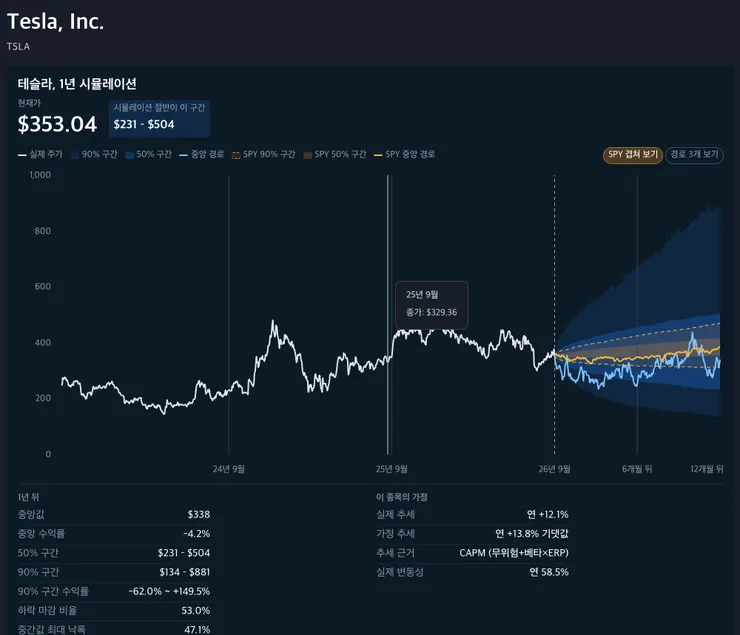
Task: Click the '6개월 뒤' x-axis label
Action: point(637,469)
